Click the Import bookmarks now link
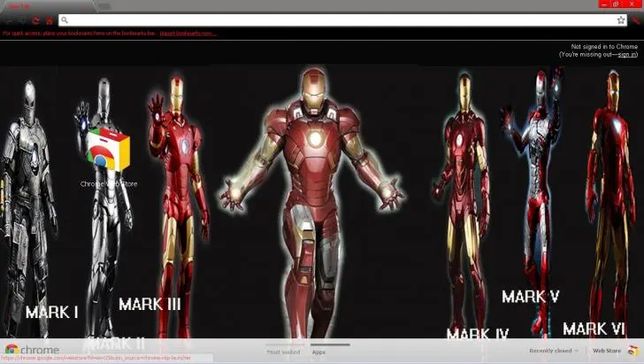644x364 pixels. (188, 33)
